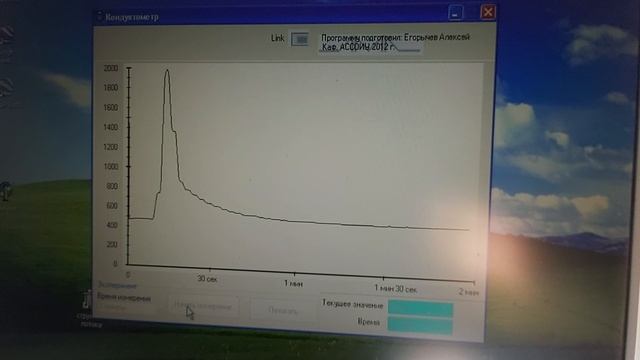Click the '30 сек' x-axis label

[207, 279]
